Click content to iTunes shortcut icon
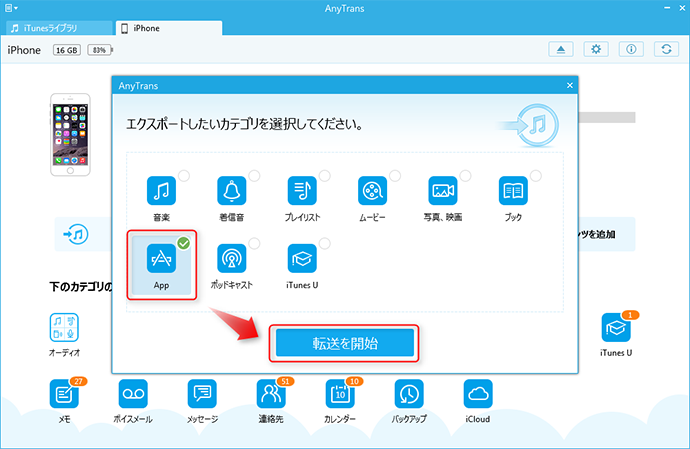 pos(76,234)
